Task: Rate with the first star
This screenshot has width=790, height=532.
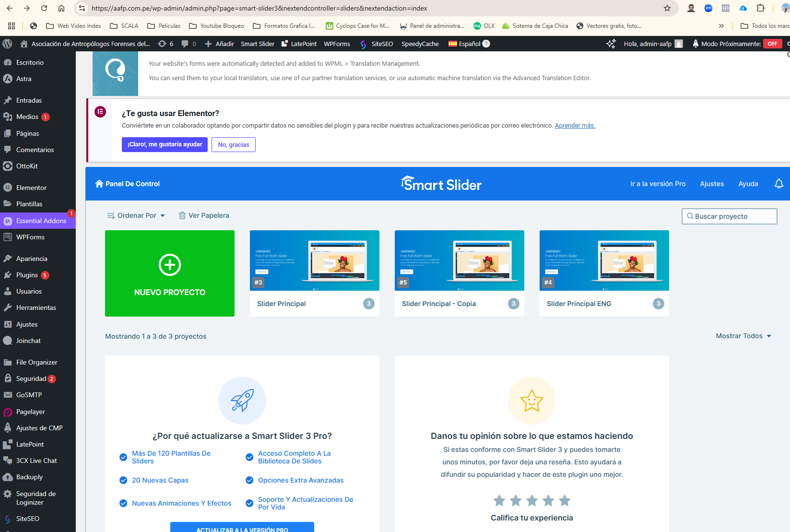Action: pyautogui.click(x=499, y=500)
